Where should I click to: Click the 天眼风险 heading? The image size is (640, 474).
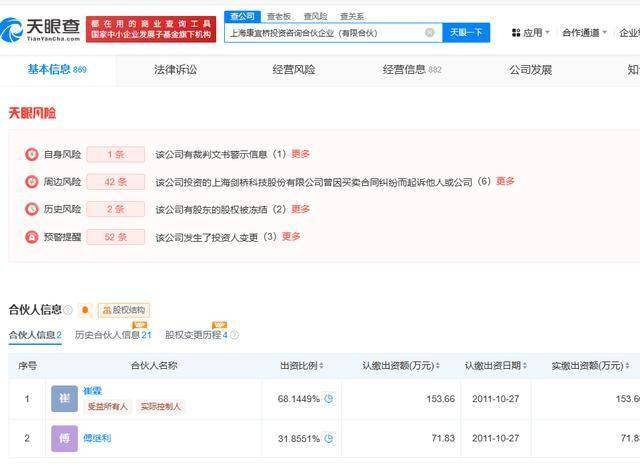[32, 113]
